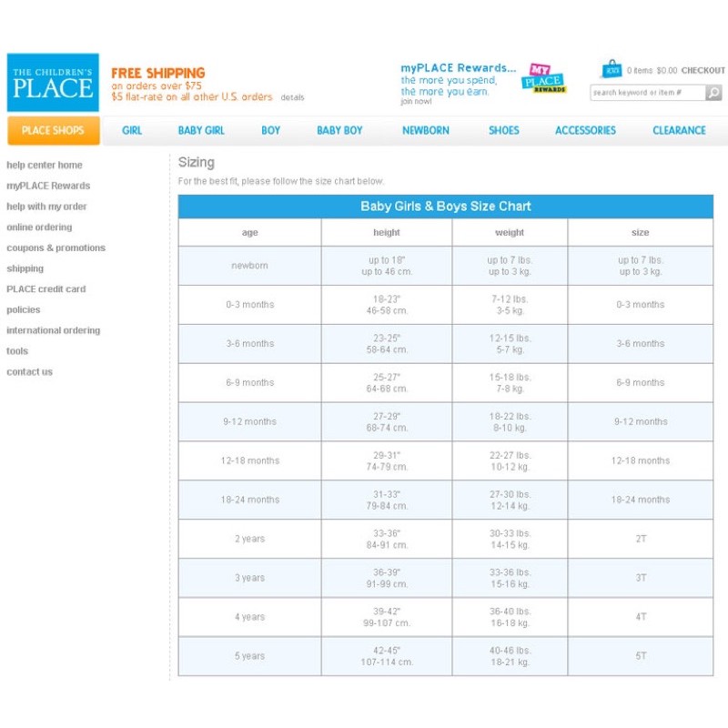Open the ACCESSORIES category
The height and width of the screenshot is (728, 728).
585,130
